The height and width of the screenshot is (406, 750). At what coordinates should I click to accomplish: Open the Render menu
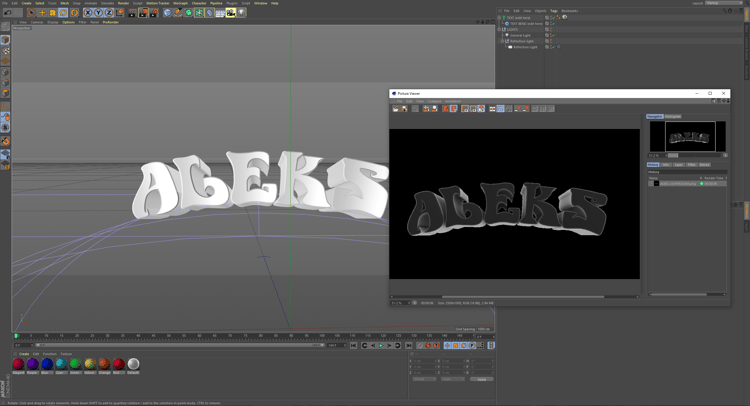123,3
